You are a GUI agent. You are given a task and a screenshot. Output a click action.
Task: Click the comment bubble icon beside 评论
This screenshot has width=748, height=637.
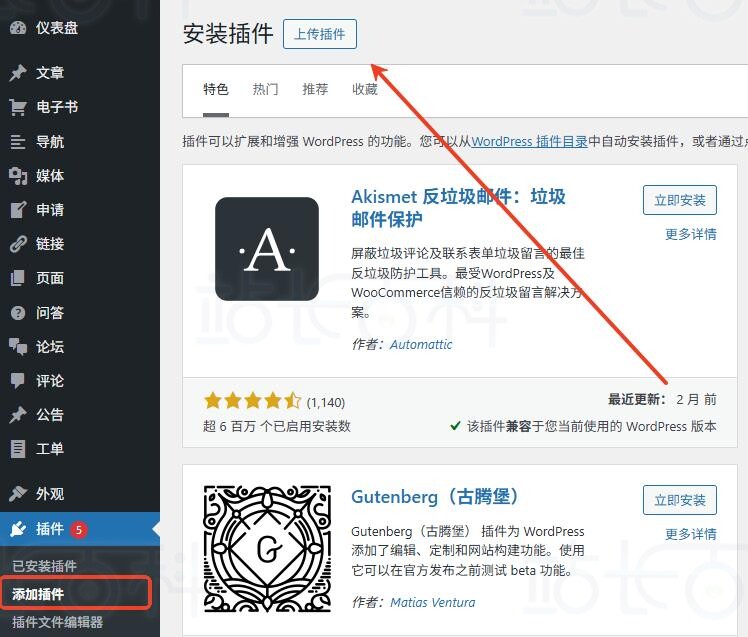(x=18, y=381)
